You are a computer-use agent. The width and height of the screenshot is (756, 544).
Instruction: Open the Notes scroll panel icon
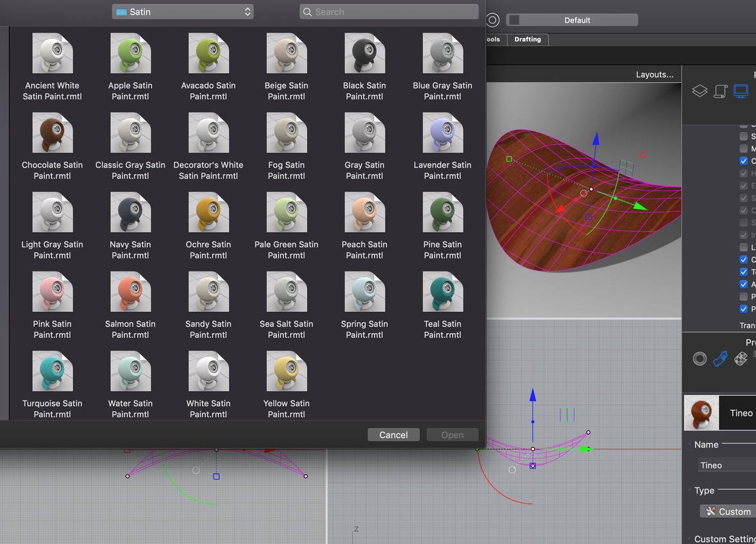coord(720,90)
